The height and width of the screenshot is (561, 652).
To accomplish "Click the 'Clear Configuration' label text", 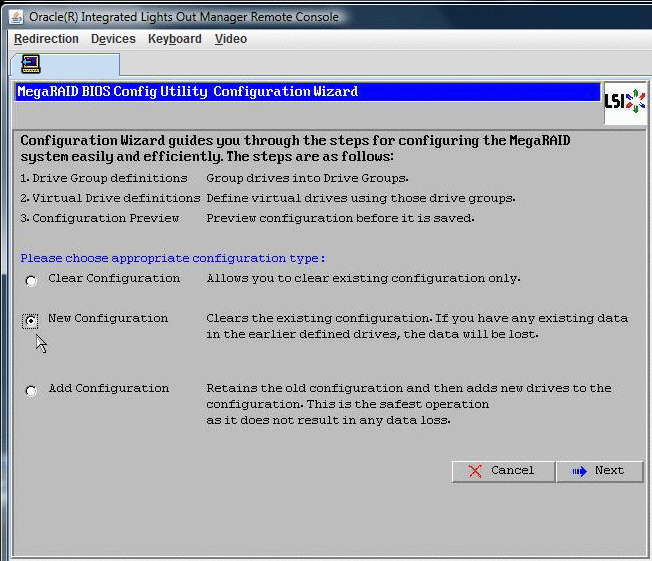I will (114, 278).
